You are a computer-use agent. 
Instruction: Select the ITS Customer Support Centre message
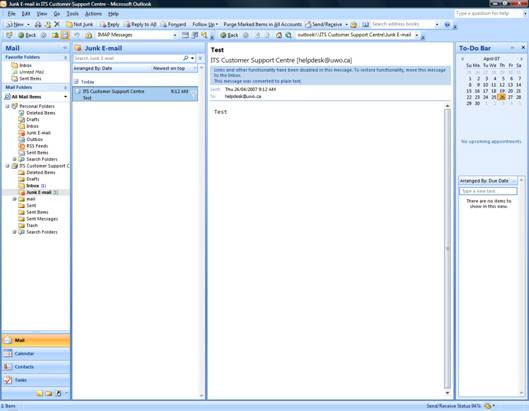[x=135, y=94]
